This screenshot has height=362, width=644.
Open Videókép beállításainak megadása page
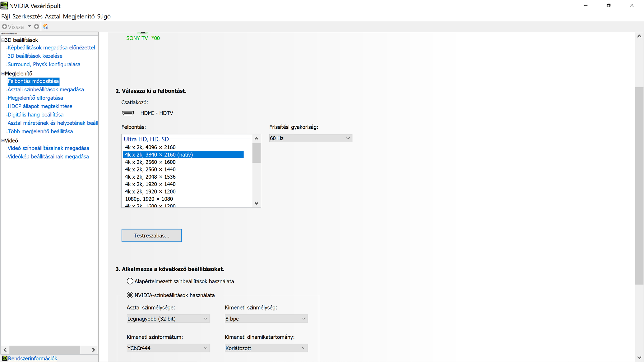tap(48, 157)
